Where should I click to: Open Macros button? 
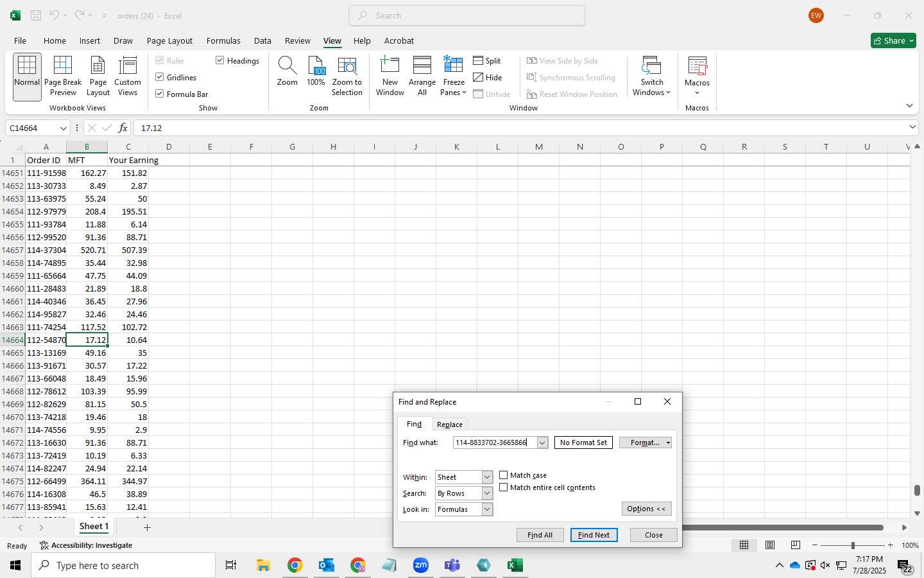click(x=697, y=76)
